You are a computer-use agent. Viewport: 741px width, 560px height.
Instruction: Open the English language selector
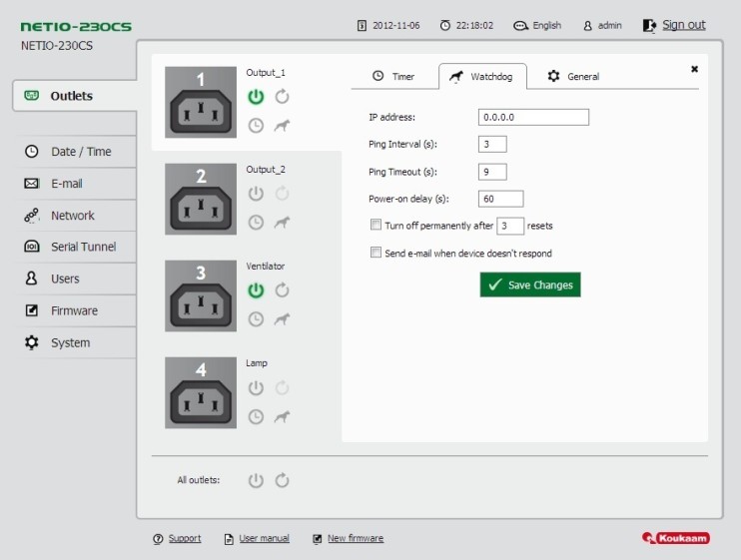click(537, 25)
